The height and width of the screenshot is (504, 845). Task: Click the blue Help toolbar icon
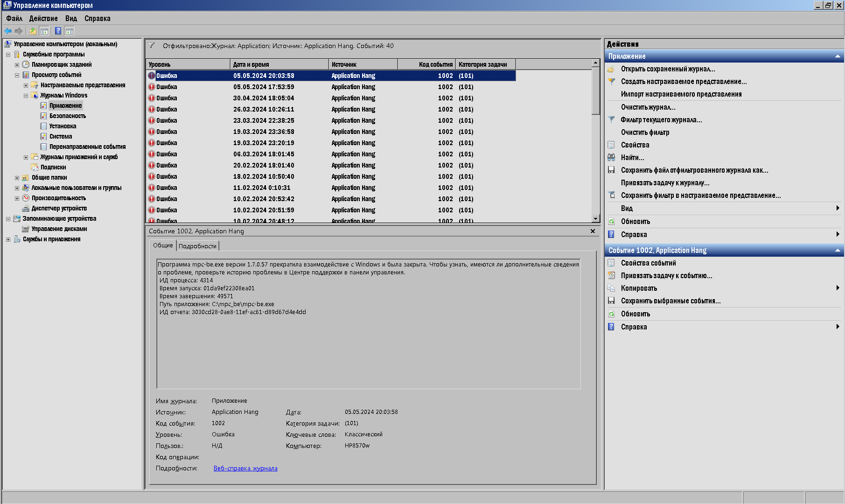click(58, 31)
